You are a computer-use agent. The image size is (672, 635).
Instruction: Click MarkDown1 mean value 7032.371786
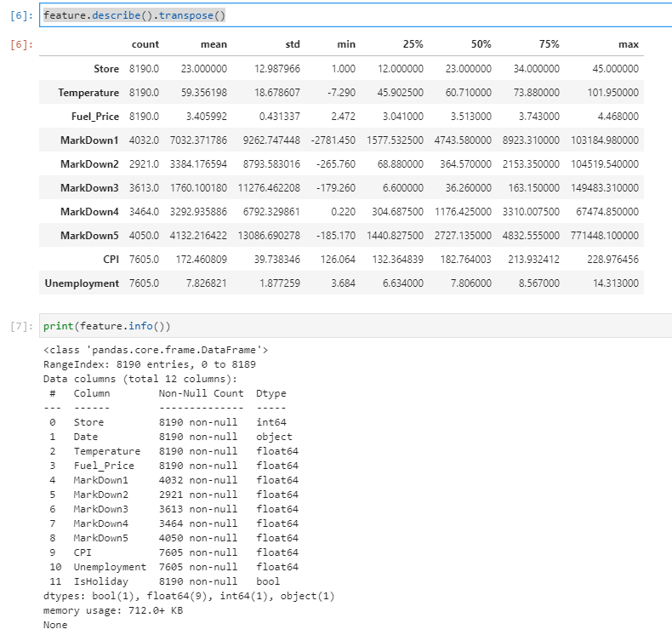(198, 140)
